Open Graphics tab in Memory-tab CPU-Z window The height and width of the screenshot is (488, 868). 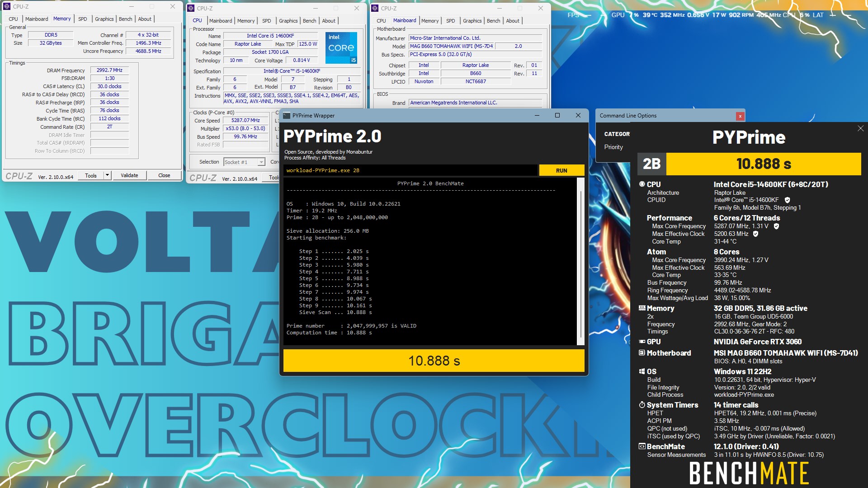tap(104, 19)
